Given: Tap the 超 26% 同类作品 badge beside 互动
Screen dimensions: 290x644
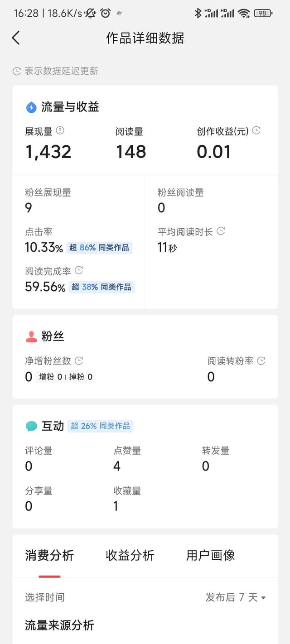Looking at the screenshot, I should pos(100,426).
